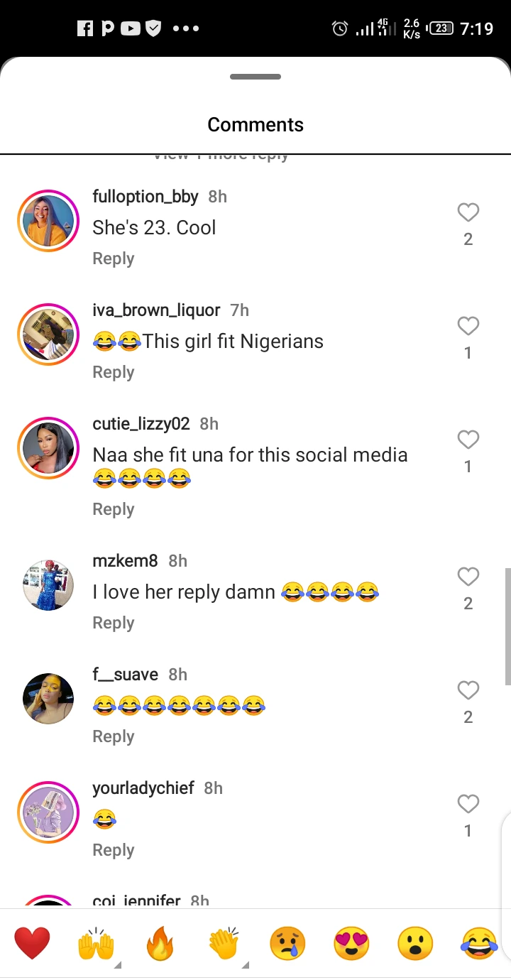Tap the fire emoji reaction

[x=160, y=944]
